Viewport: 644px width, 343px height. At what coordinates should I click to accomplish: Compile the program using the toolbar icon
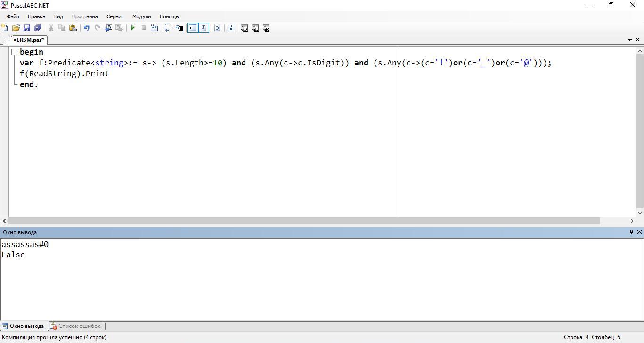point(154,28)
